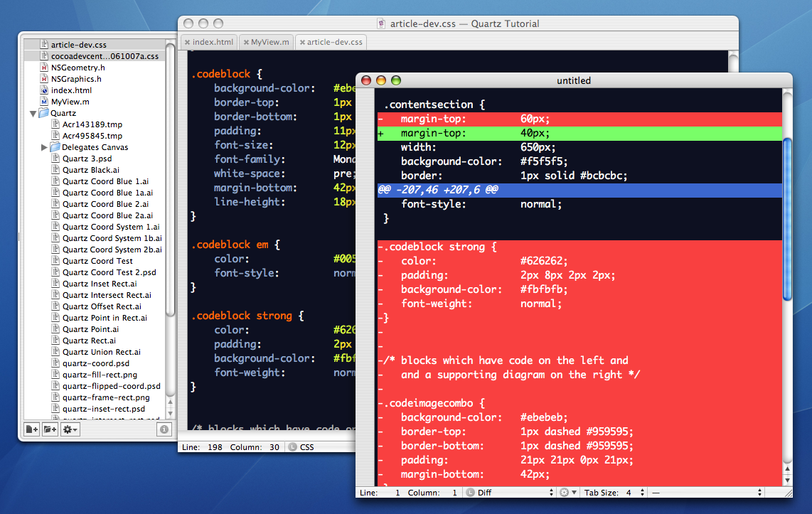
Task: Click the file icon beside Acr143189.tmp
Action: click(55, 124)
